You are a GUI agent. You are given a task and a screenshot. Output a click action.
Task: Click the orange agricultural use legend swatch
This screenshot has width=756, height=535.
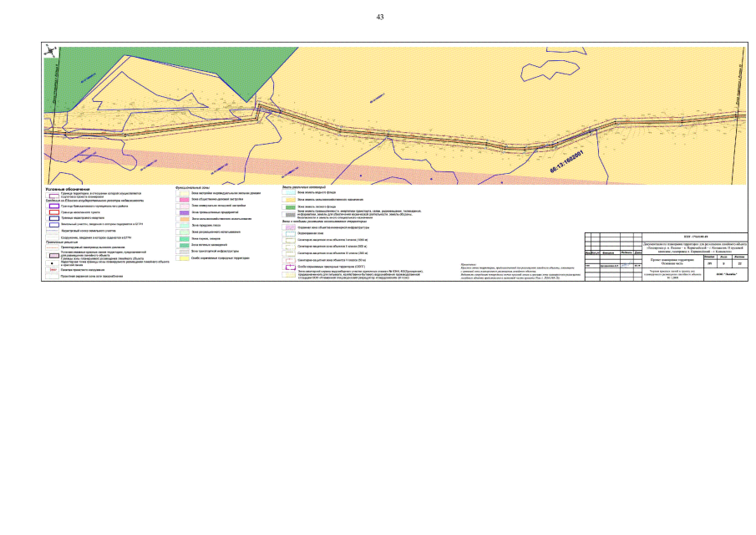pos(183,219)
